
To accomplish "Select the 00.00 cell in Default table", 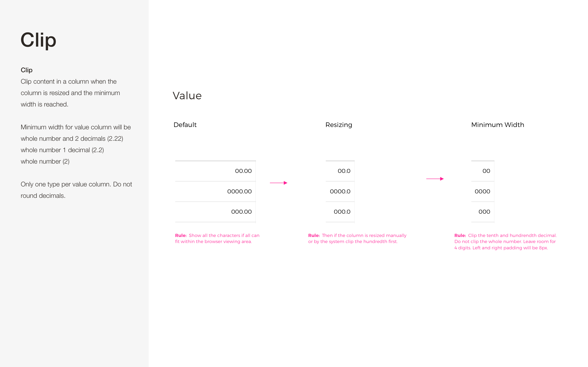I will pos(215,171).
